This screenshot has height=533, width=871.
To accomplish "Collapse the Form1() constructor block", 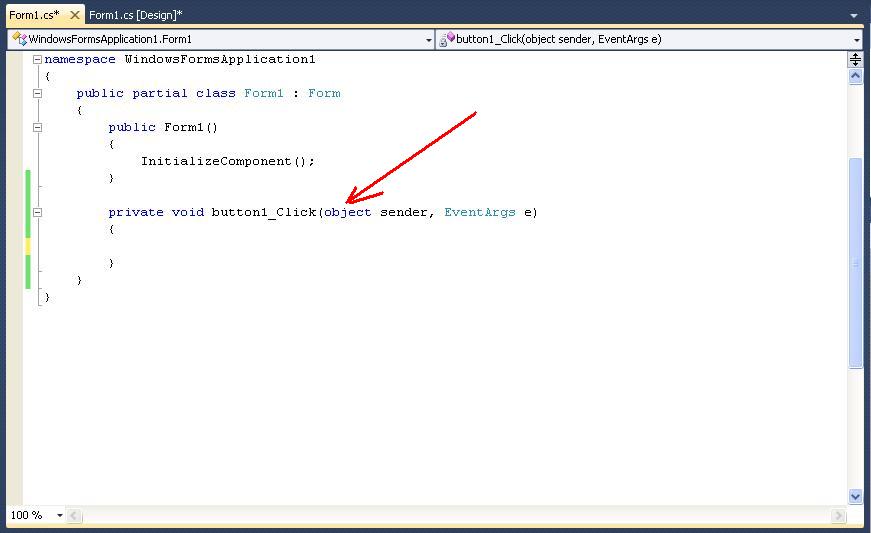I will pyautogui.click(x=37, y=127).
